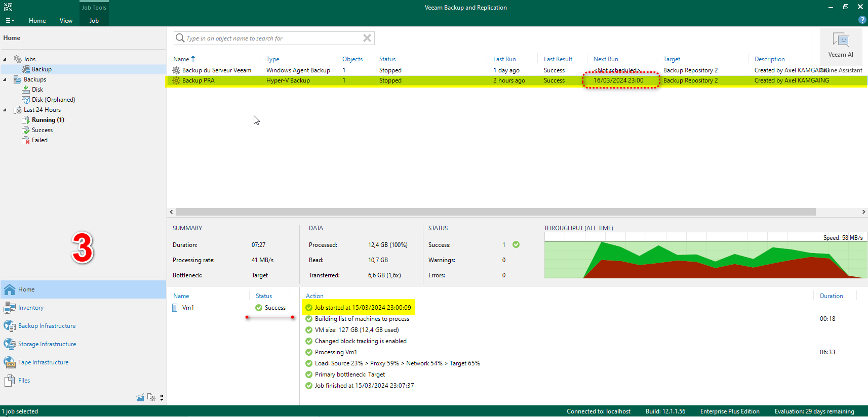Image resolution: width=868 pixels, height=417 pixels.
Task: Open the main hamburger menu
Action: pyautogui.click(x=10, y=21)
